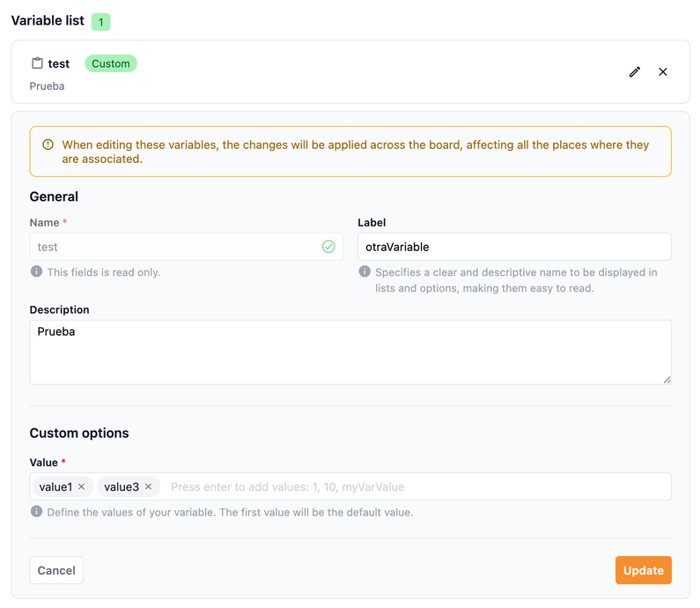This screenshot has width=700, height=608.
Task: Click the green Custom badge
Action: click(x=111, y=63)
